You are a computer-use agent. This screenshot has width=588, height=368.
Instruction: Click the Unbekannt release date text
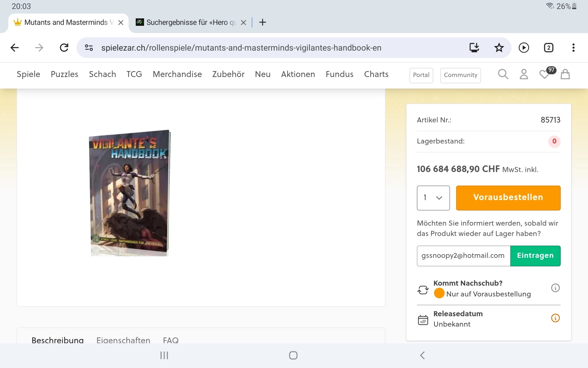pyautogui.click(x=452, y=324)
